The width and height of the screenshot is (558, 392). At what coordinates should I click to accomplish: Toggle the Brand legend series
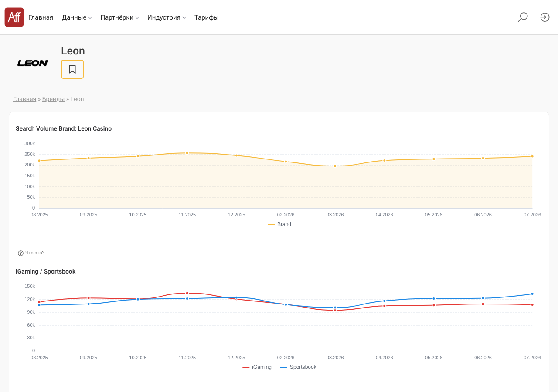pyautogui.click(x=279, y=224)
